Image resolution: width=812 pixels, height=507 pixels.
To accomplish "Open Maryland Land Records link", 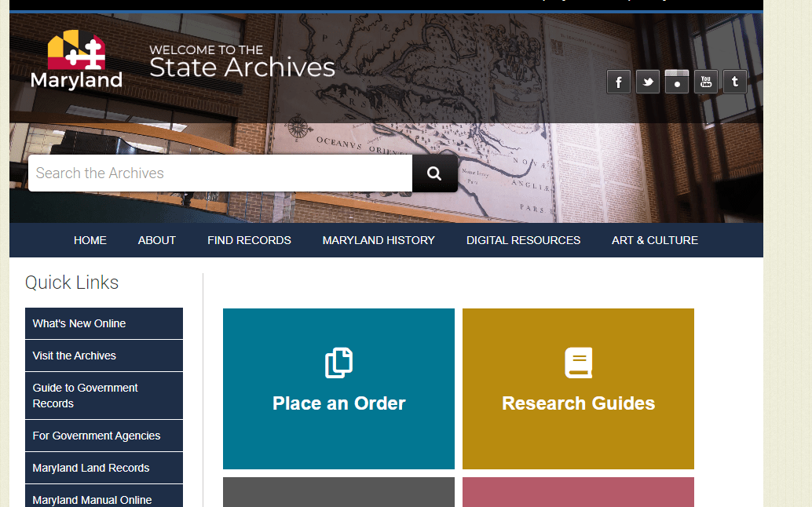I will [x=104, y=468].
